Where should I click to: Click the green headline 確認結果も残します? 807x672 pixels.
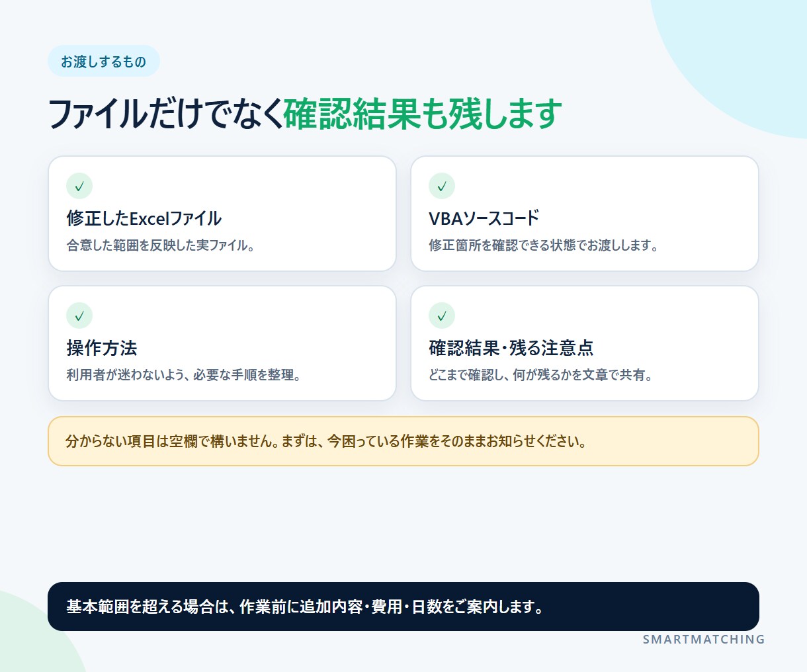(x=423, y=114)
